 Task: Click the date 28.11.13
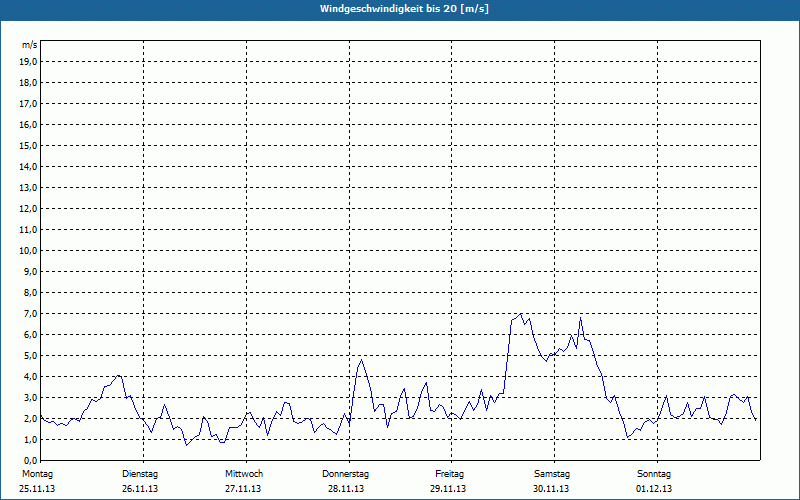(346, 489)
